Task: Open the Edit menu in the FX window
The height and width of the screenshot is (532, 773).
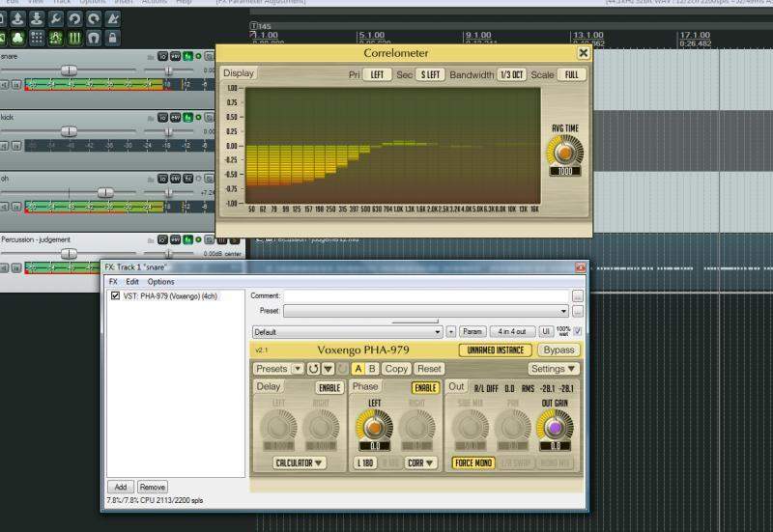Action: click(132, 281)
